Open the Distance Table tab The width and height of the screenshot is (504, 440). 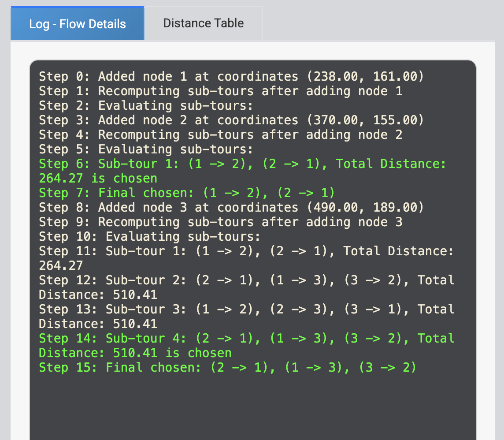pyautogui.click(x=204, y=23)
